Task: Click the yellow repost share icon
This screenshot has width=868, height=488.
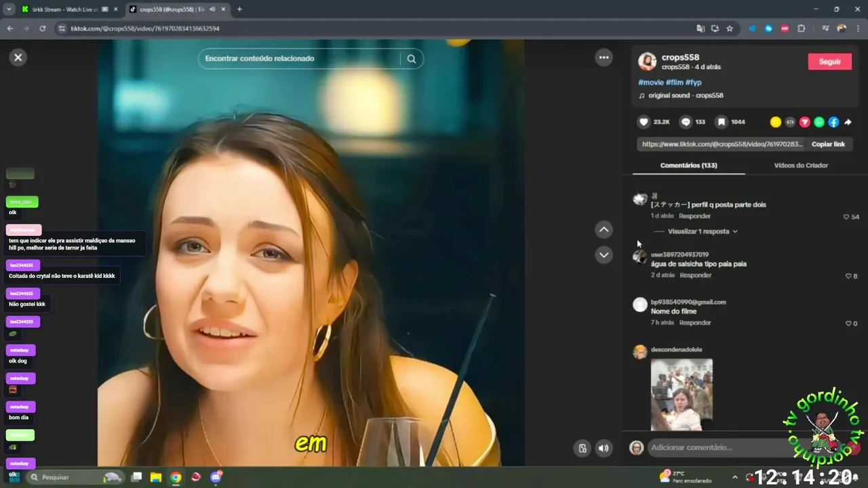Action: [776, 122]
